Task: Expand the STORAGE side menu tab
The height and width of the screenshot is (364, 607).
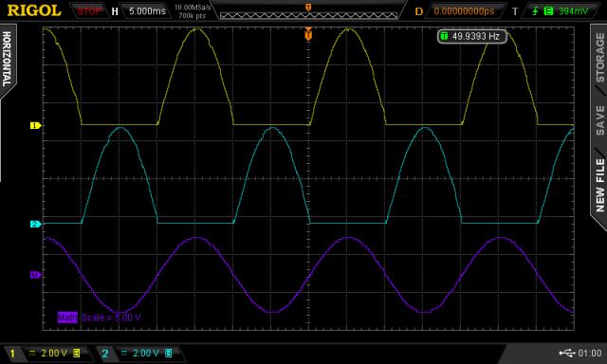Action: (599, 57)
